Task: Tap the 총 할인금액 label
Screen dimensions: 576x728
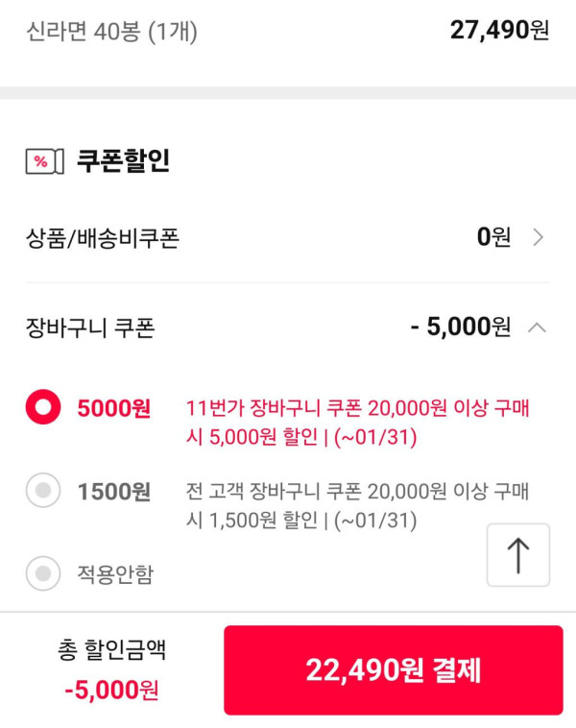Action: pos(111,650)
